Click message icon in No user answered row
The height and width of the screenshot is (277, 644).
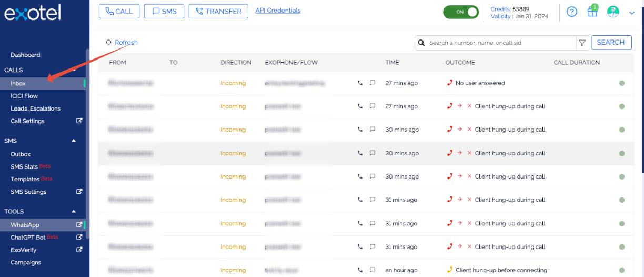(373, 83)
